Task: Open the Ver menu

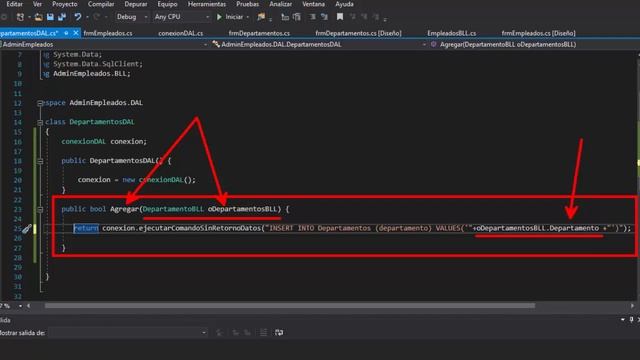Action: [37, 4]
